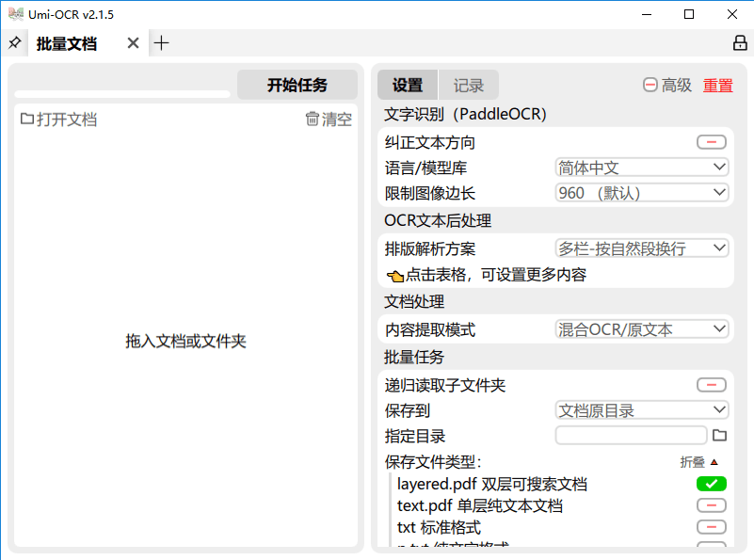
Task: Click the folder icon beside 指定目录
Action: [719, 436]
